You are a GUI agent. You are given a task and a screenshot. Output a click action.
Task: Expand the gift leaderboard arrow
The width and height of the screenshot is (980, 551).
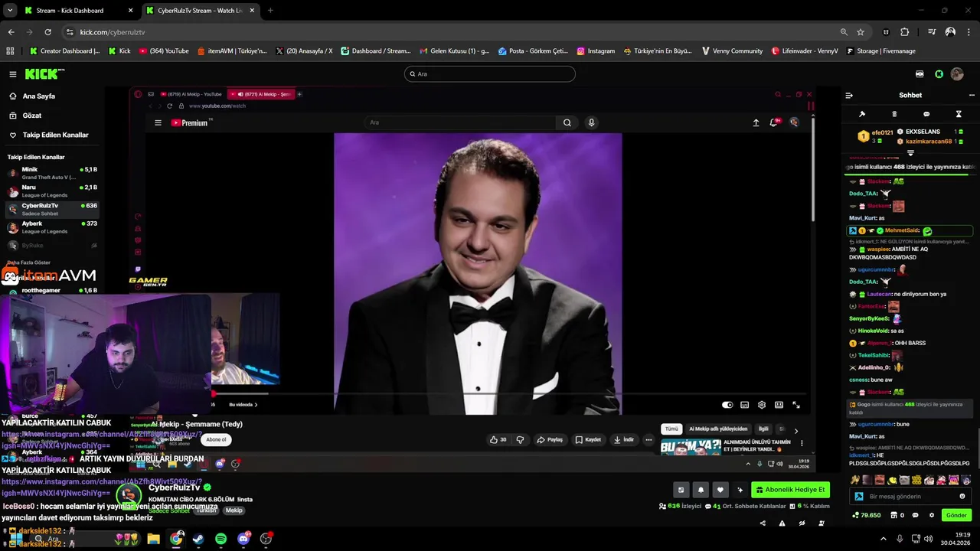point(910,152)
